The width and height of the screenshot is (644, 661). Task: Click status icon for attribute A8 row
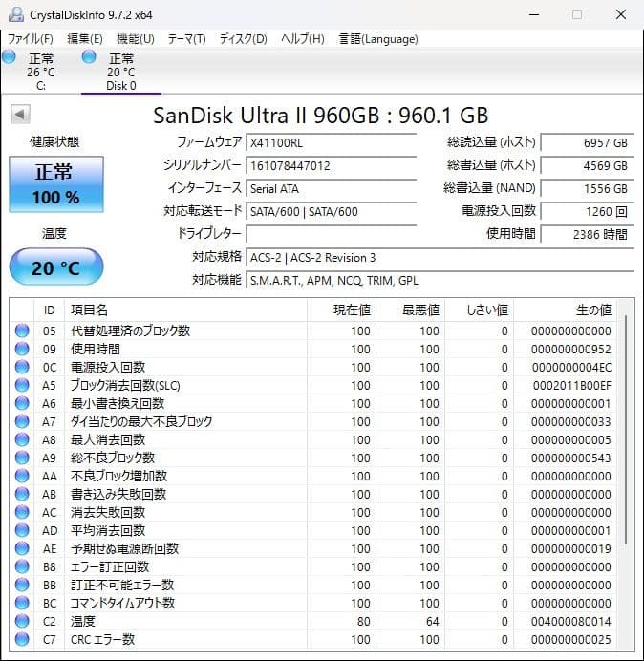22,439
